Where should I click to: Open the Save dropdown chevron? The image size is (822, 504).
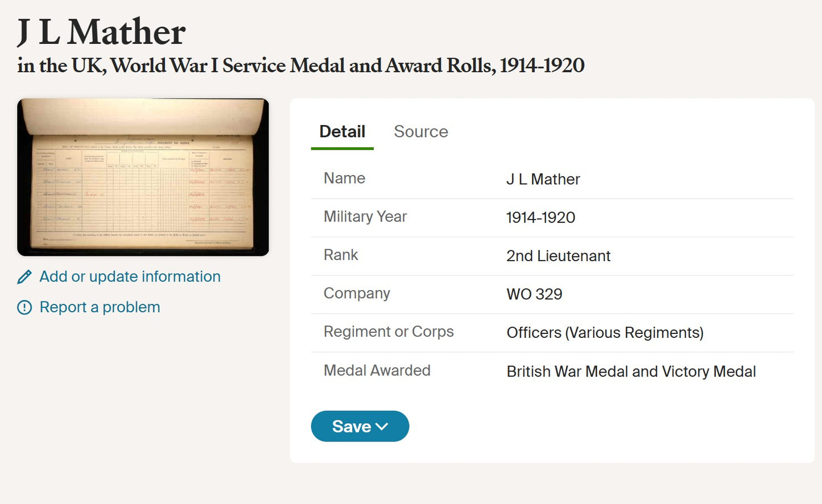[382, 426]
